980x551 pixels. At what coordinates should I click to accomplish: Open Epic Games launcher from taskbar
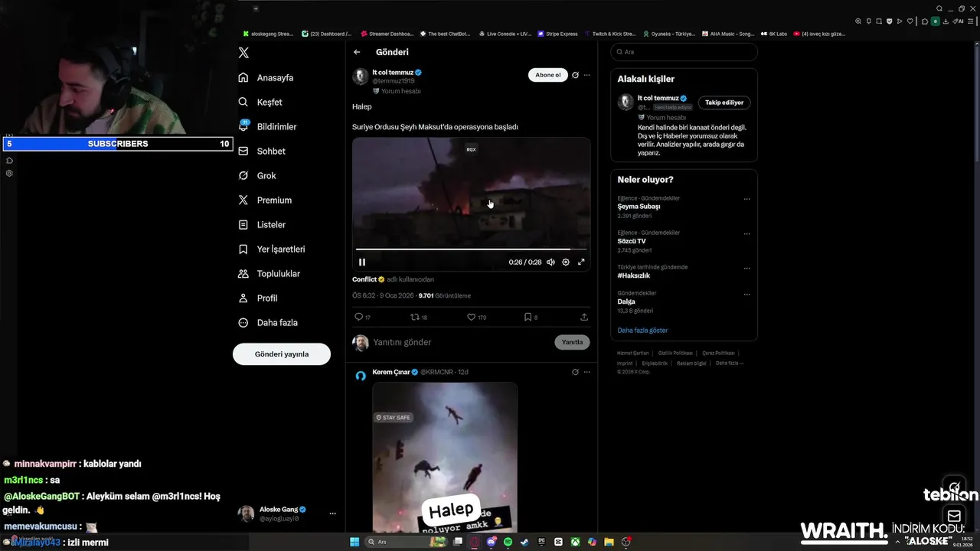(x=541, y=542)
